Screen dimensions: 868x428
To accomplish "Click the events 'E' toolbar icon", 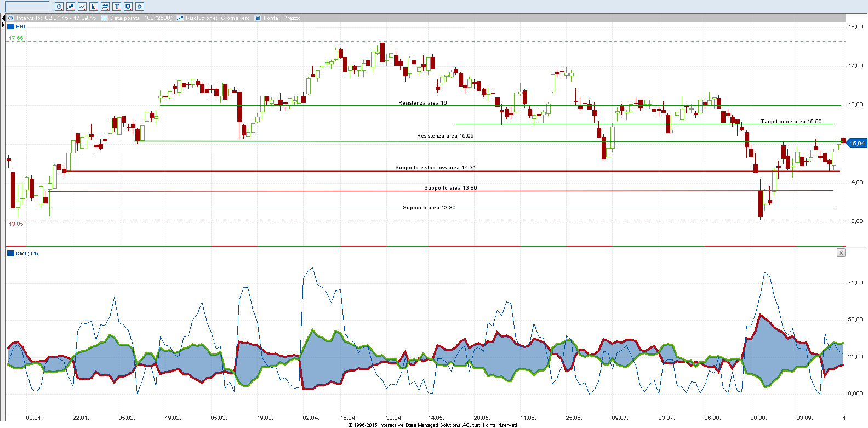I will (x=94, y=7).
